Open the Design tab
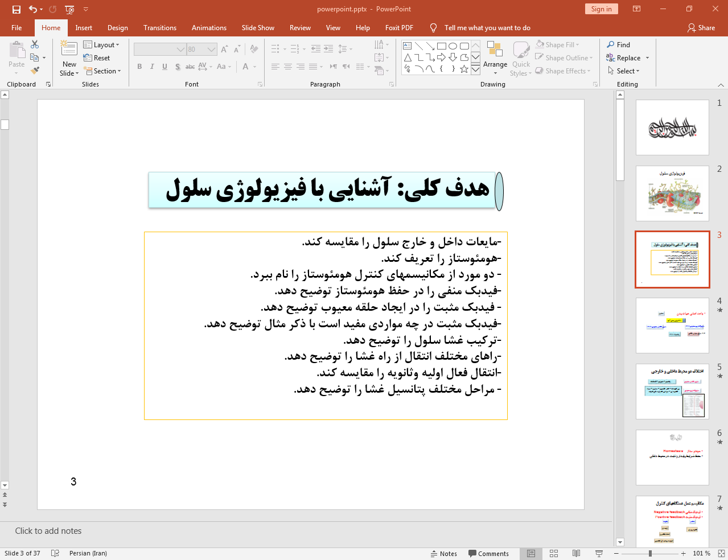This screenshot has width=728, height=560. [x=117, y=28]
